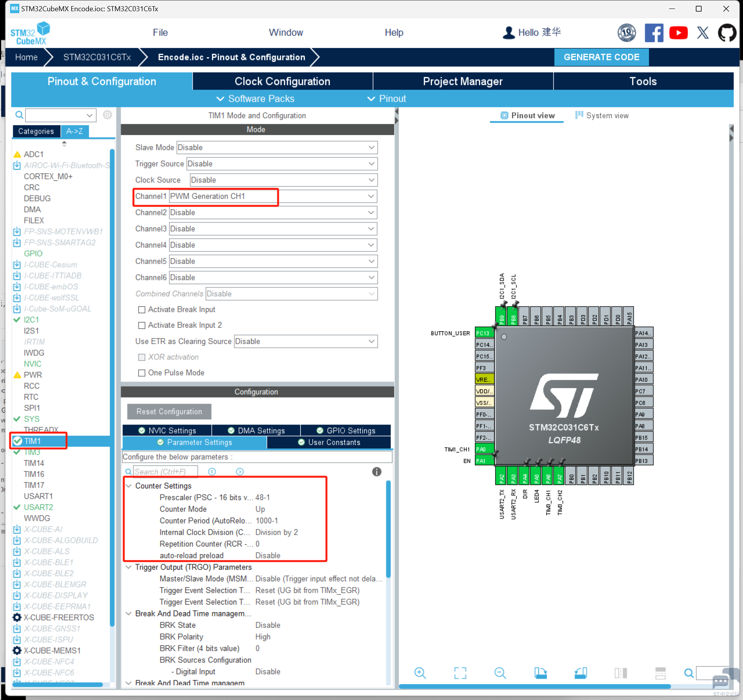Click the pin search magnifier icon

coord(688,673)
